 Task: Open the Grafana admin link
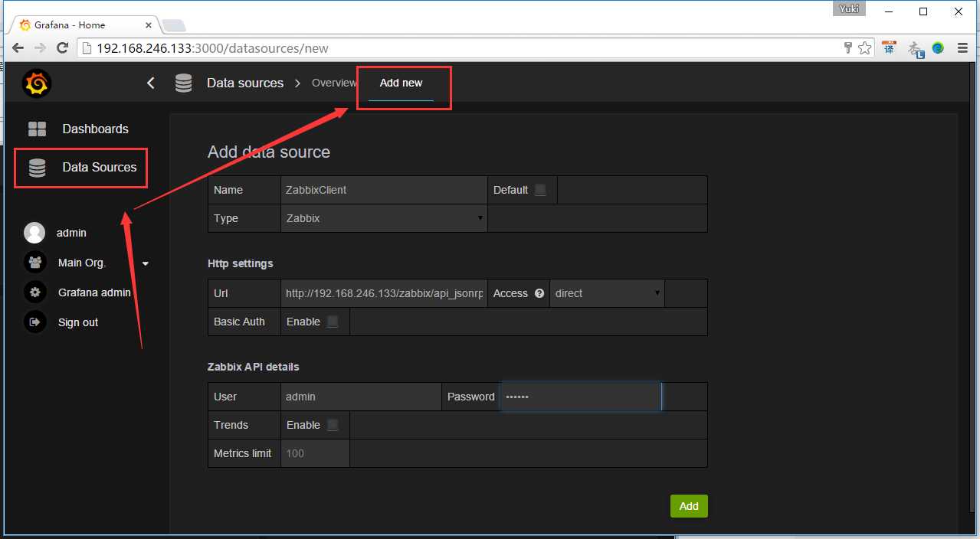[94, 292]
